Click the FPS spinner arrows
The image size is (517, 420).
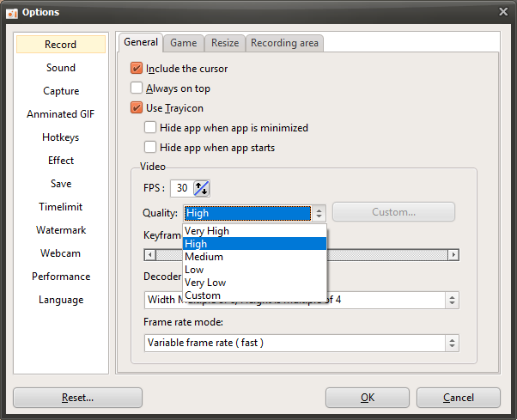[202, 188]
